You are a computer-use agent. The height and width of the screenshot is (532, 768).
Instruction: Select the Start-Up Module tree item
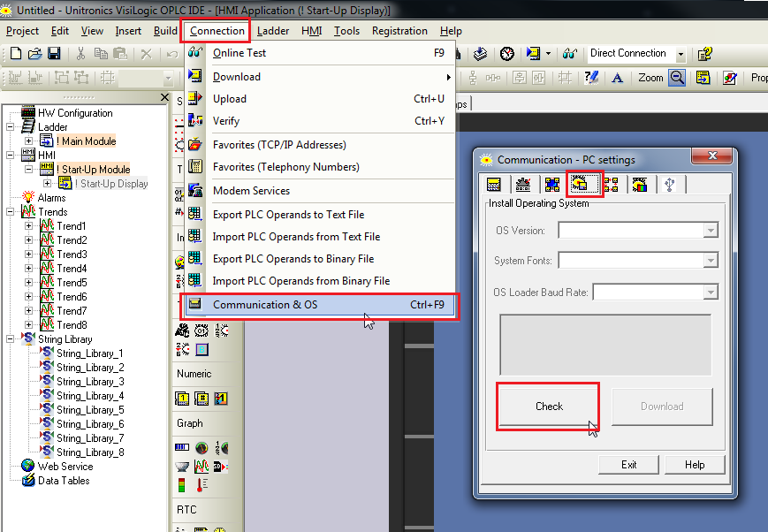click(x=93, y=170)
